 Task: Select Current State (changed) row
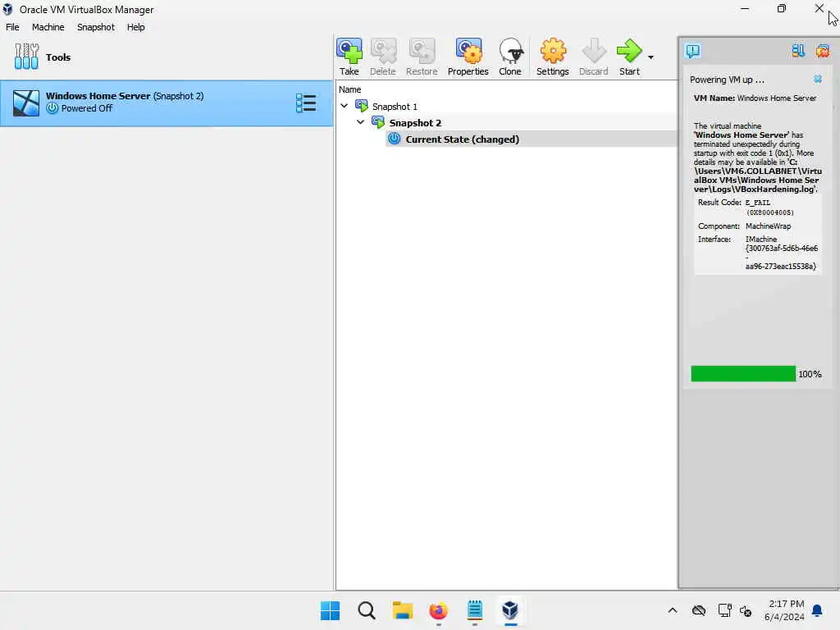coord(531,139)
